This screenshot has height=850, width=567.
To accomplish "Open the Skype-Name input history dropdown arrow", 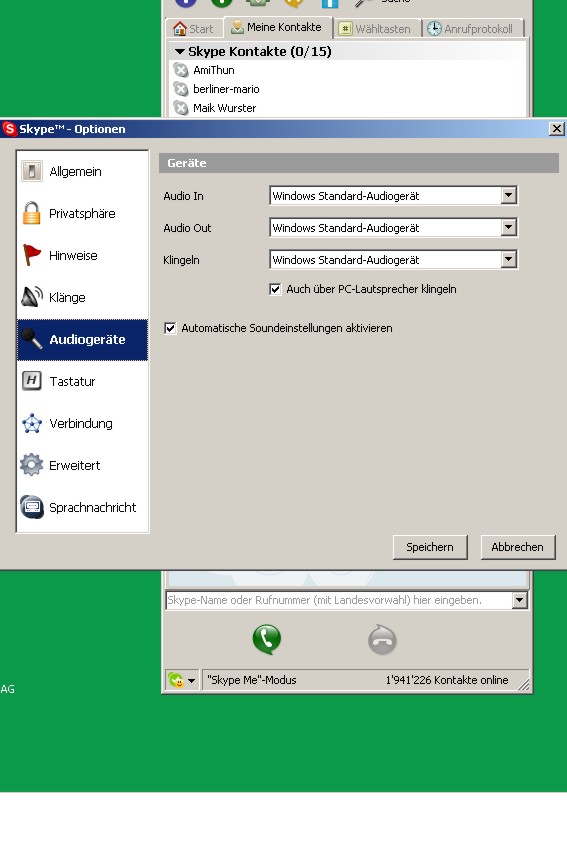I will tap(519, 600).
